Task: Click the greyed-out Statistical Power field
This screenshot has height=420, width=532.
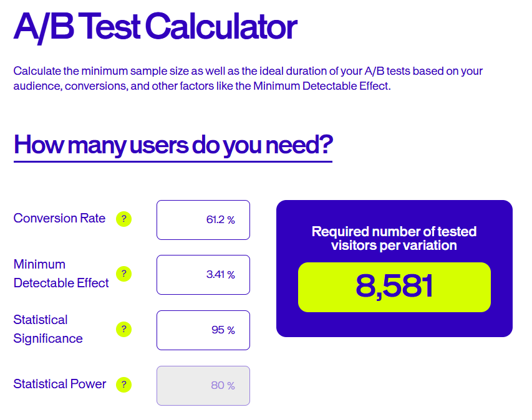Action: tap(203, 386)
